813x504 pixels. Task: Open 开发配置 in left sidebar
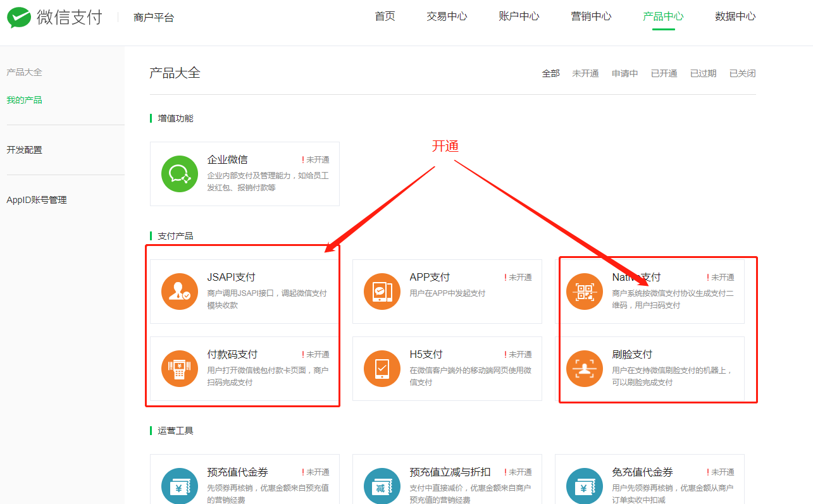(x=24, y=150)
